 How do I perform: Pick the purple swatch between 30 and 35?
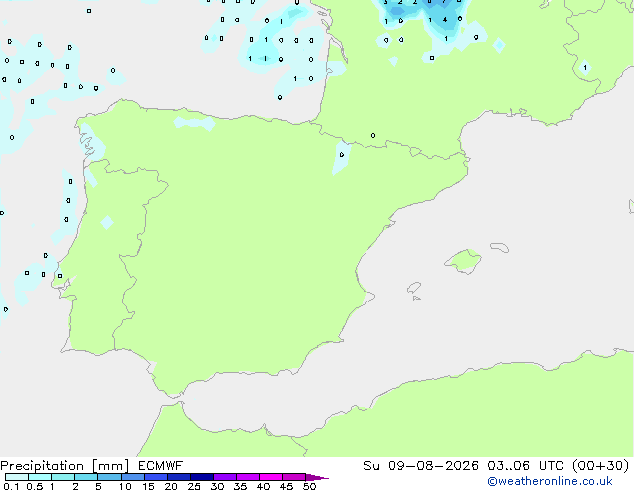(225, 477)
